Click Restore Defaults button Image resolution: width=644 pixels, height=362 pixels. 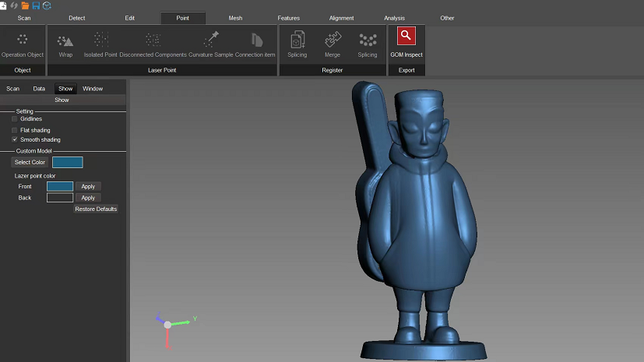pyautogui.click(x=96, y=209)
